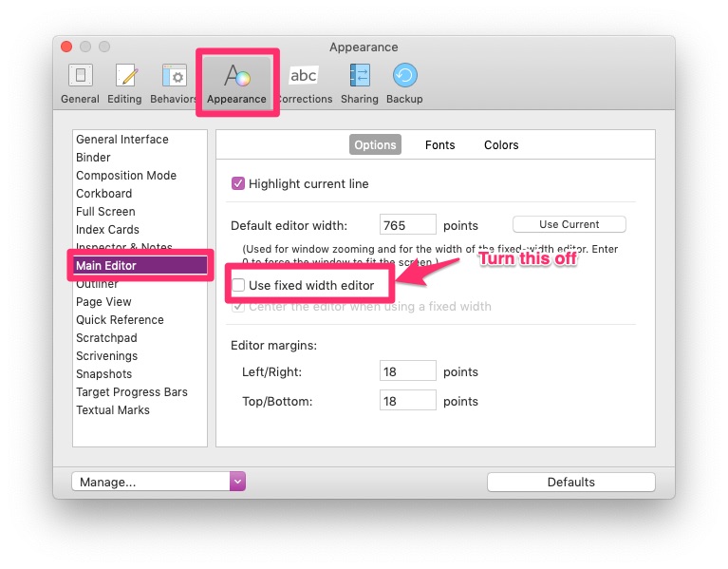Select Scratchpad in the list
This screenshot has width=728, height=569.
[x=140, y=338]
